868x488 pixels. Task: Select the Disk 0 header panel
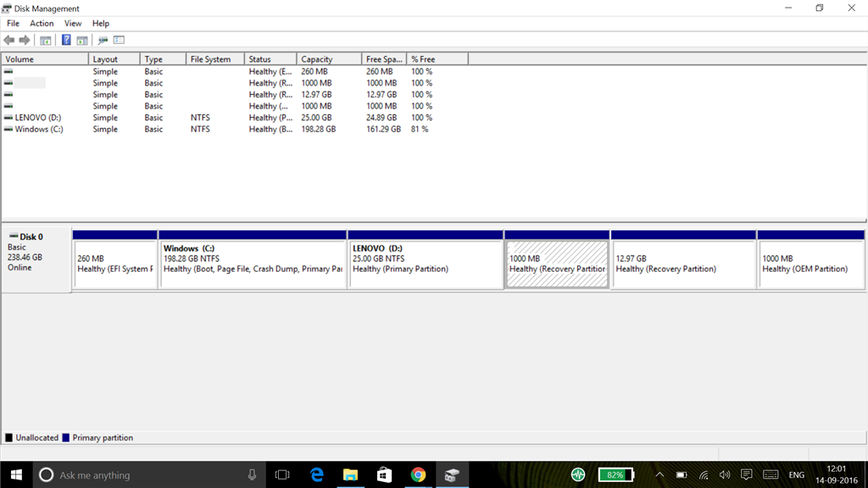(36, 259)
